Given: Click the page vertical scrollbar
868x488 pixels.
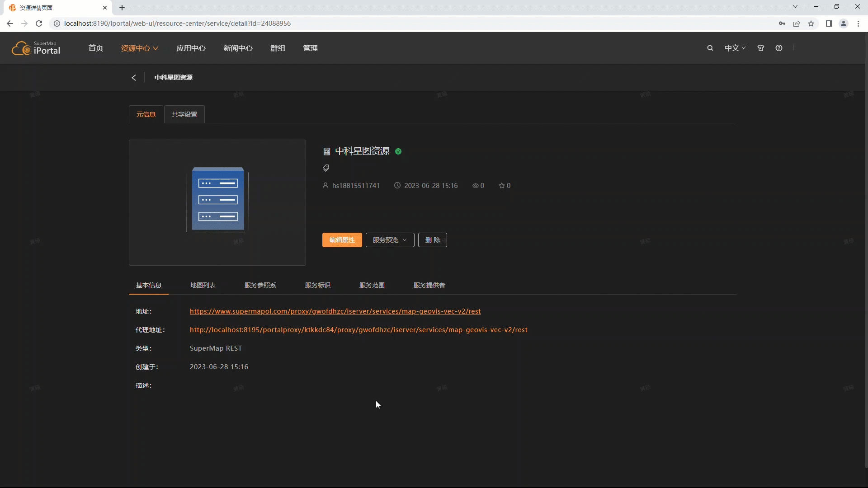Looking at the screenshot, I should (x=866, y=249).
